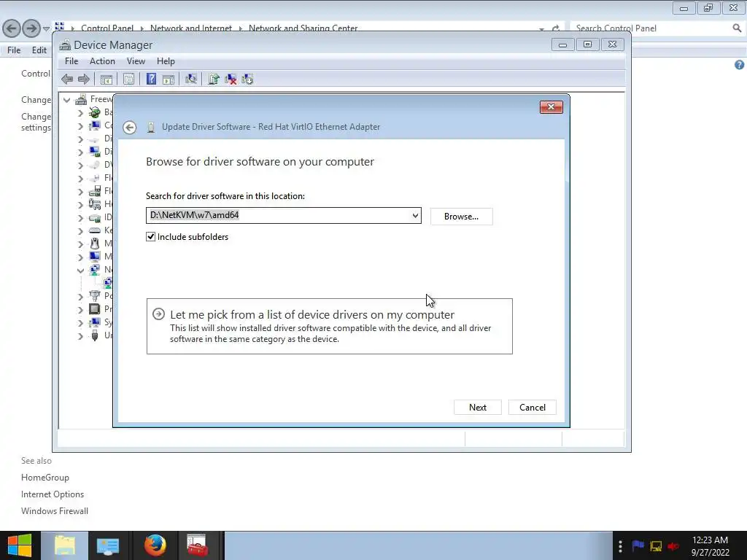Click the Action Center flag tray icon
Screen dimensions: 747x560
click(638, 545)
